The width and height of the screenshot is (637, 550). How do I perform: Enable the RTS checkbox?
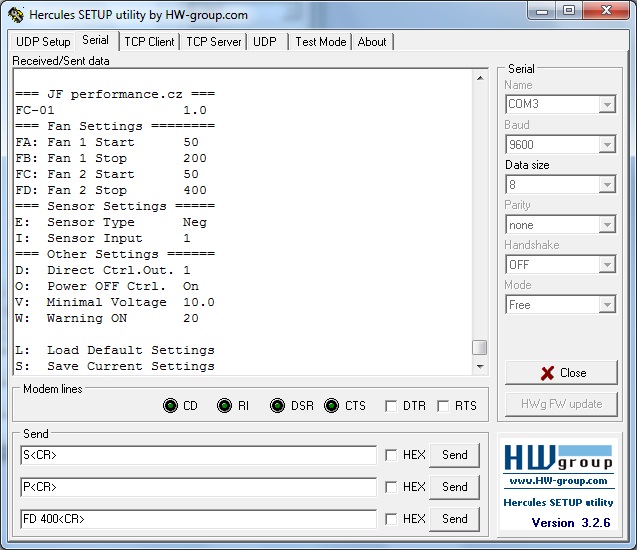point(442,406)
